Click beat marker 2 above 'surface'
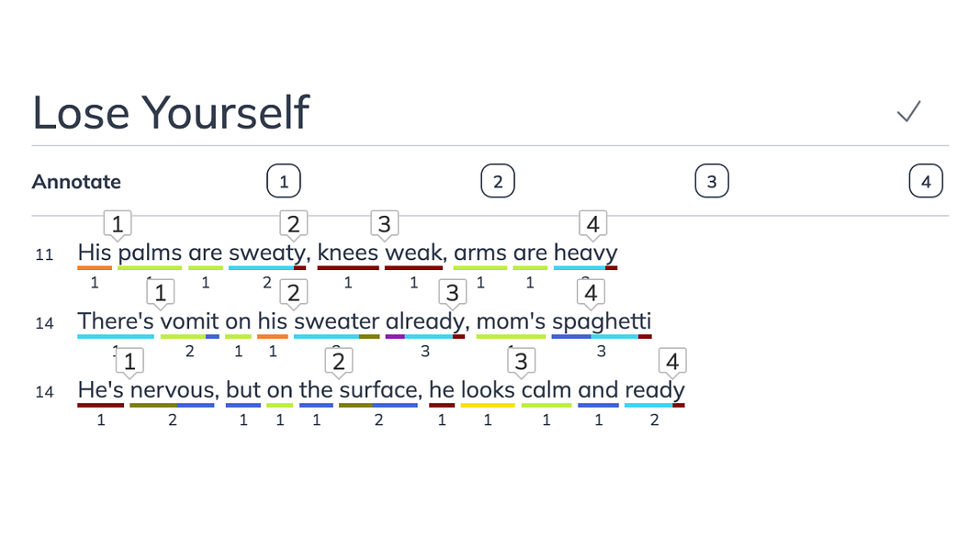Screen dimensions: 980x551 339,363
